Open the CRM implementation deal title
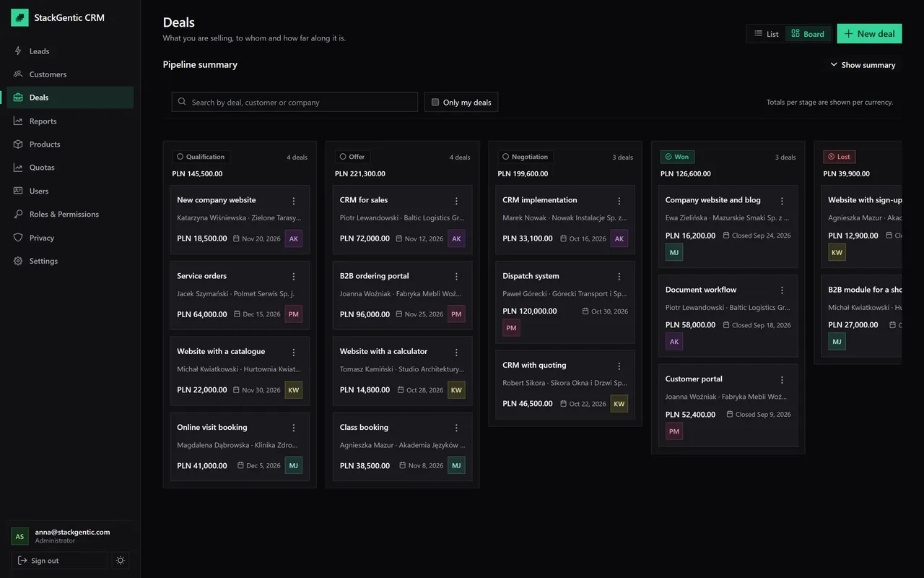This screenshot has height=578, width=924. tap(540, 200)
